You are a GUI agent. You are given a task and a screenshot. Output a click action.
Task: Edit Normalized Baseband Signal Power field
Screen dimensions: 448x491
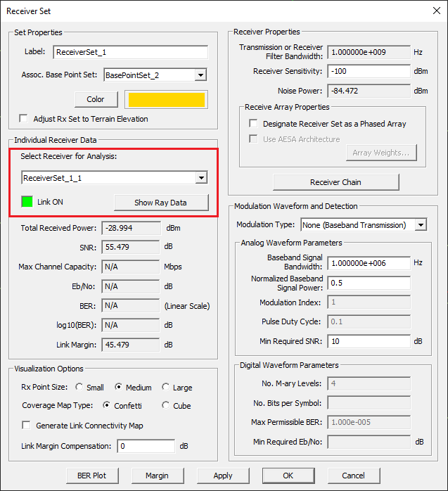(369, 283)
